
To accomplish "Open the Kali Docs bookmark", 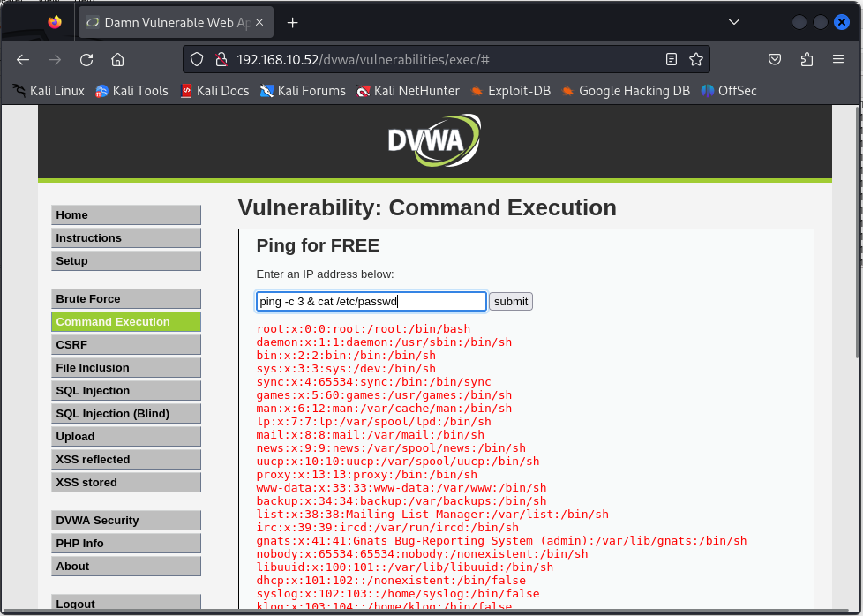I will point(214,91).
